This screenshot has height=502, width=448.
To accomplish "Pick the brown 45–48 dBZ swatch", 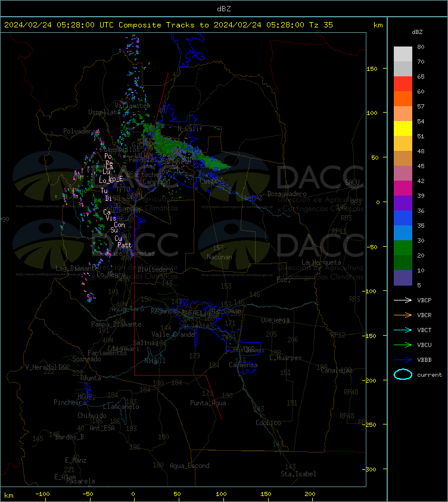I will pyautogui.click(x=403, y=158).
